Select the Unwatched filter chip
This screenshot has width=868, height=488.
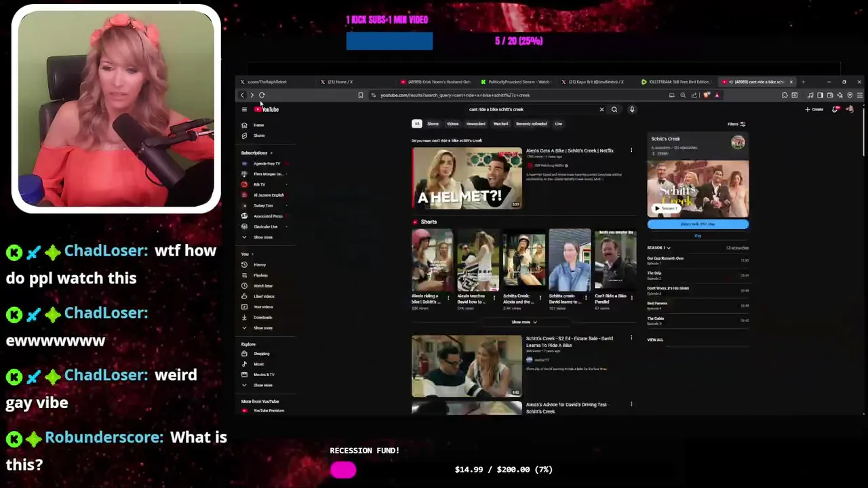point(475,124)
